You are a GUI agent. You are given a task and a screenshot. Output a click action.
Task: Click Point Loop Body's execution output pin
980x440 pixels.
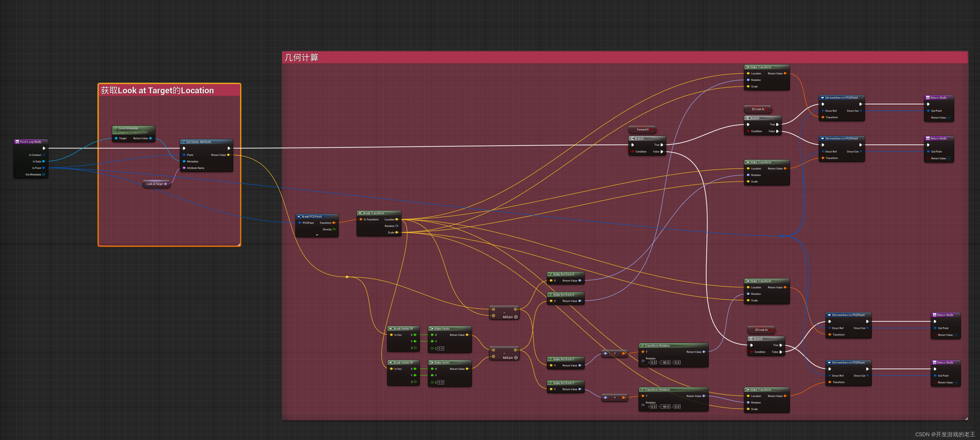[44, 148]
